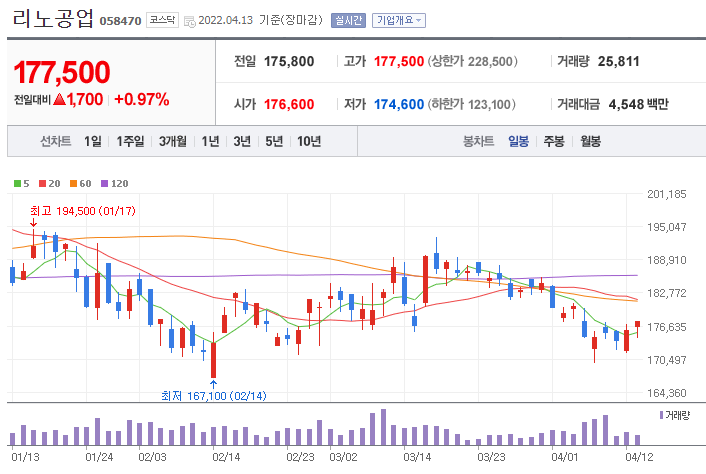Click the 전일 value 175,800
The width and height of the screenshot is (706, 474).
tap(289, 61)
